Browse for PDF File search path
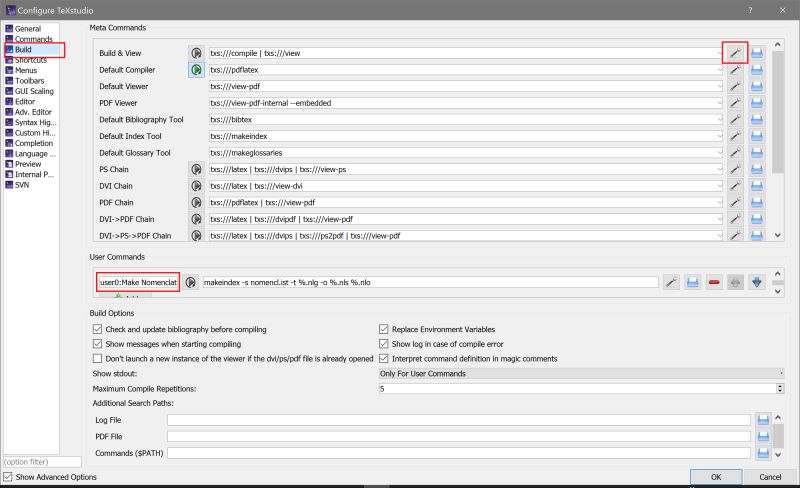 pos(763,436)
